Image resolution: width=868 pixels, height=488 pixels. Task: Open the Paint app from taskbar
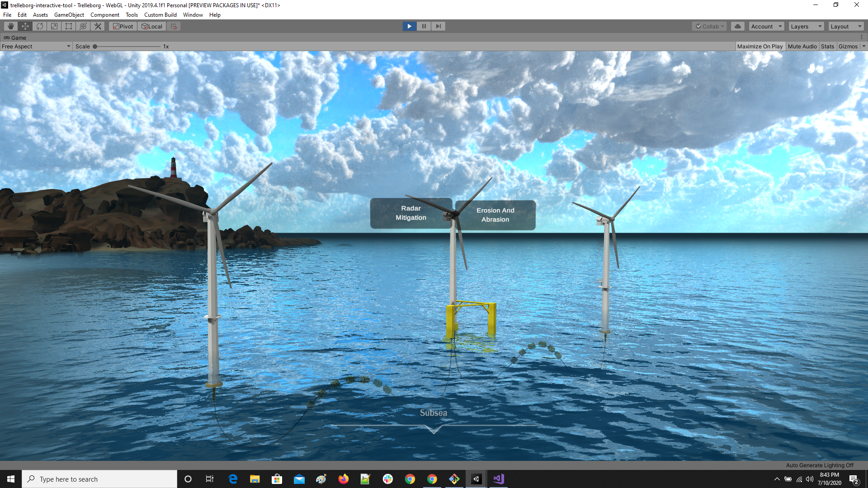click(x=321, y=479)
